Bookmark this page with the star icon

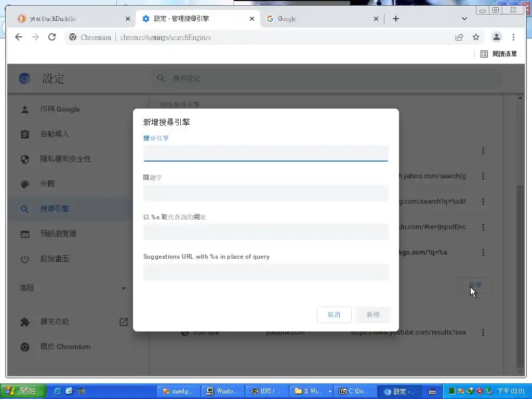pos(476,37)
